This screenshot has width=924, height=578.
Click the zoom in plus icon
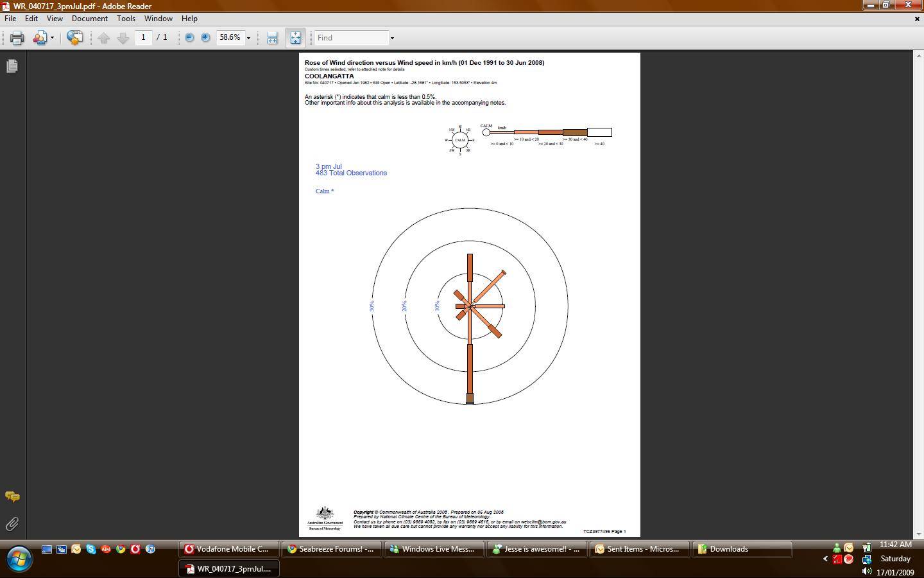[205, 38]
